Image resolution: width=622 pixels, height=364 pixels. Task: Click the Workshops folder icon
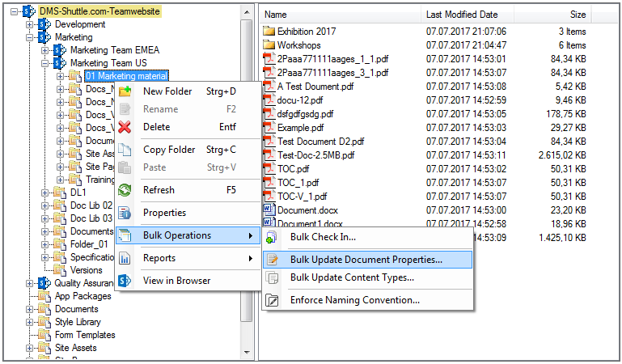pyautogui.click(x=269, y=44)
